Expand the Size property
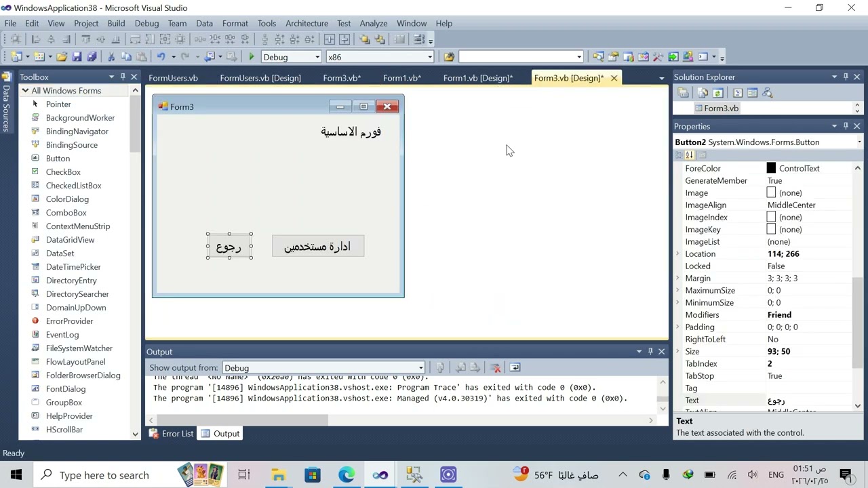The width and height of the screenshot is (868, 488). pos(677,351)
